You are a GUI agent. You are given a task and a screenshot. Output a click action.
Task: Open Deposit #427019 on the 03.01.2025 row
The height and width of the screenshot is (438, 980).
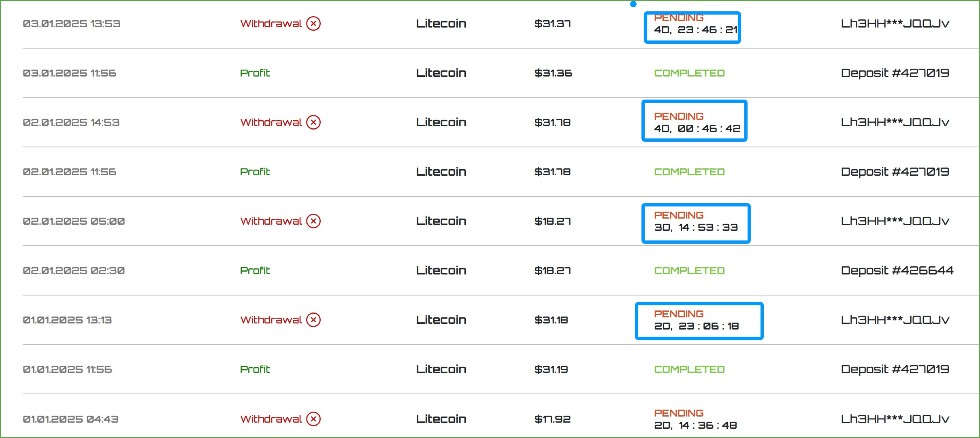pyautogui.click(x=895, y=73)
